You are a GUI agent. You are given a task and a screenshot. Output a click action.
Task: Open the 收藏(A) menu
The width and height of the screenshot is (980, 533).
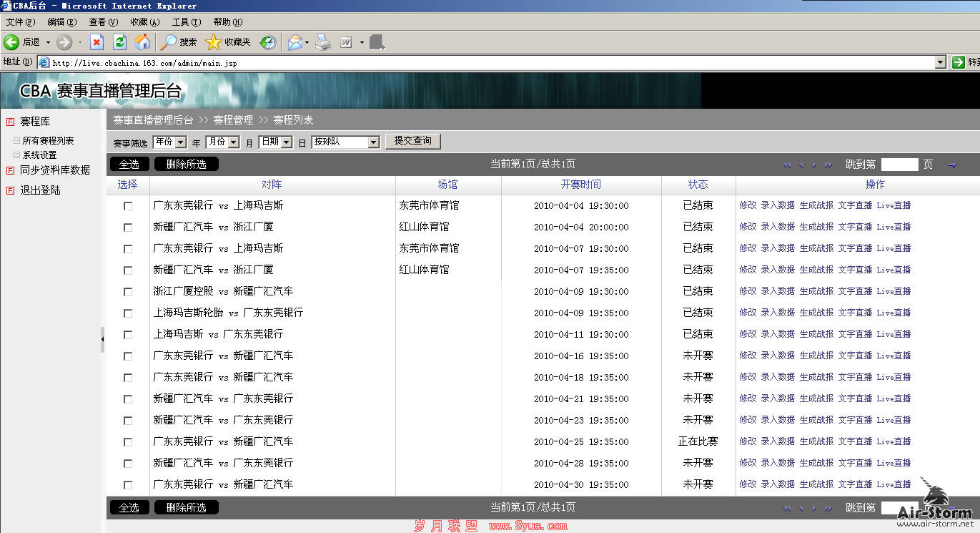click(x=145, y=22)
